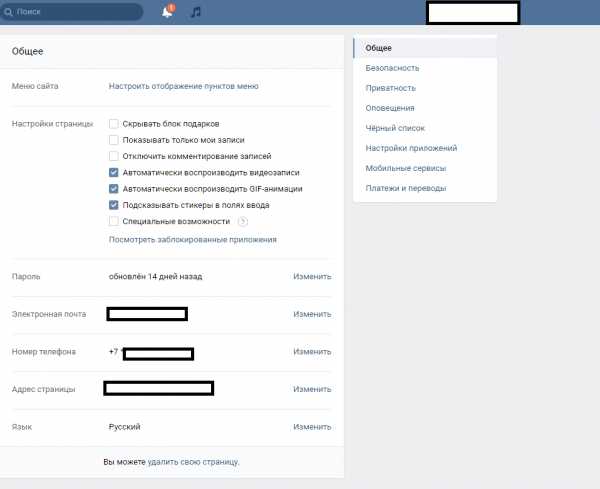Click the Русский language value
The image size is (600, 489).
(x=124, y=427)
